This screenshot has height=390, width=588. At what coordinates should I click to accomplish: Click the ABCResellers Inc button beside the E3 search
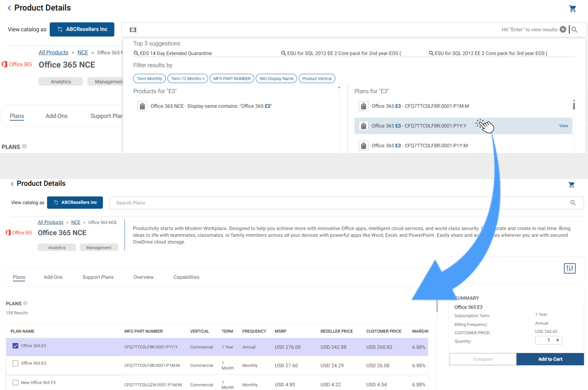[x=82, y=29]
